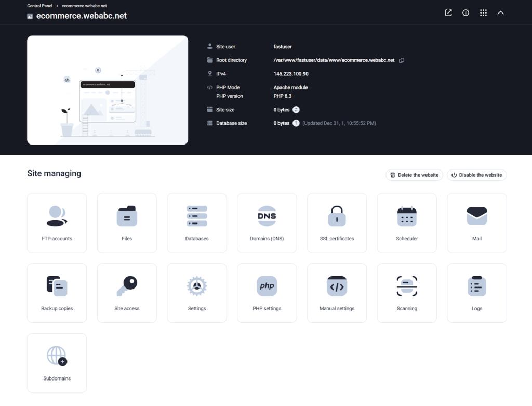Image resolution: width=532 pixels, height=406 pixels.
Task: Open Site access settings
Action: tap(127, 293)
